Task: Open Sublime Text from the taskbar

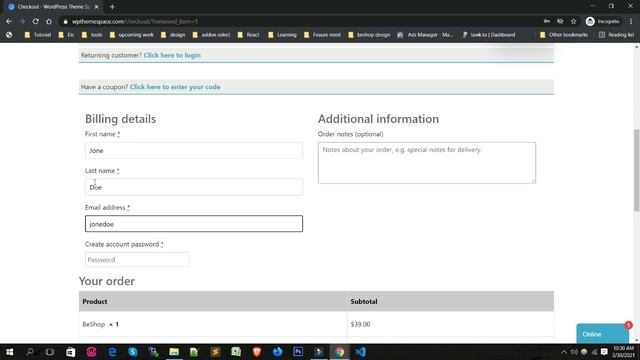Action: [x=216, y=352]
